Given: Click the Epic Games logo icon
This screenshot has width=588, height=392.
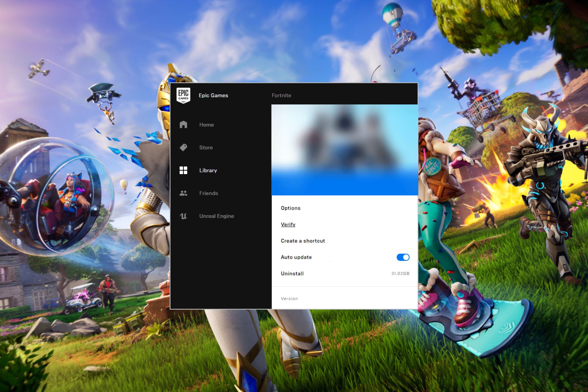Looking at the screenshot, I should 183,95.
